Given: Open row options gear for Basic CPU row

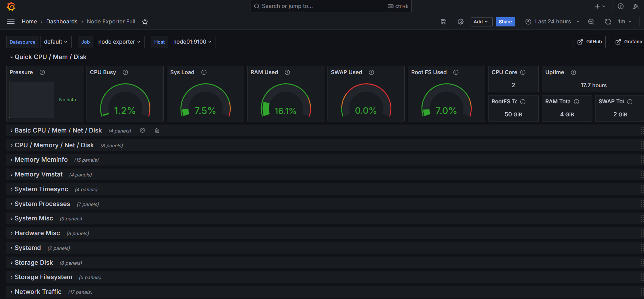Looking at the screenshot, I should (x=142, y=130).
